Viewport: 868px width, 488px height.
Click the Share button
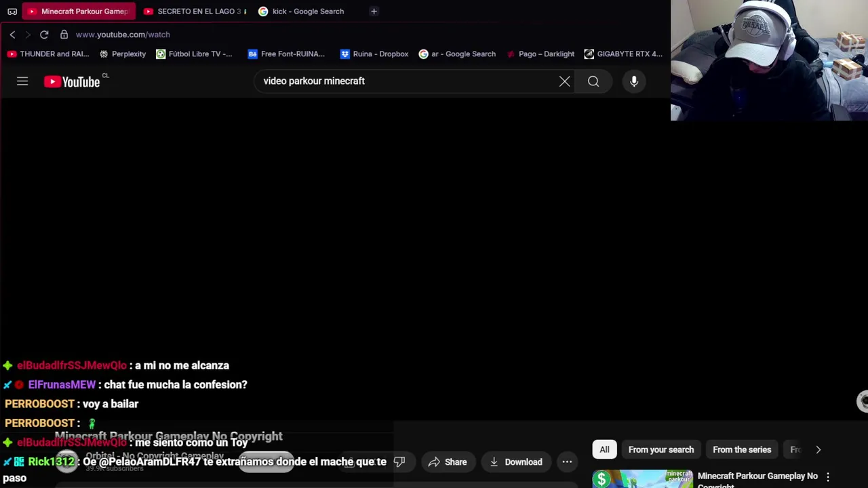click(448, 462)
